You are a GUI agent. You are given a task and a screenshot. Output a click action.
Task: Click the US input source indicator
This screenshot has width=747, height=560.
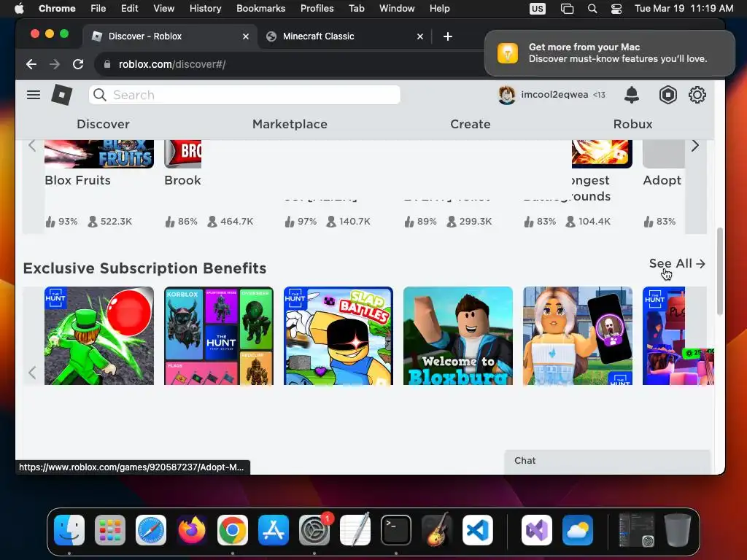click(x=538, y=9)
